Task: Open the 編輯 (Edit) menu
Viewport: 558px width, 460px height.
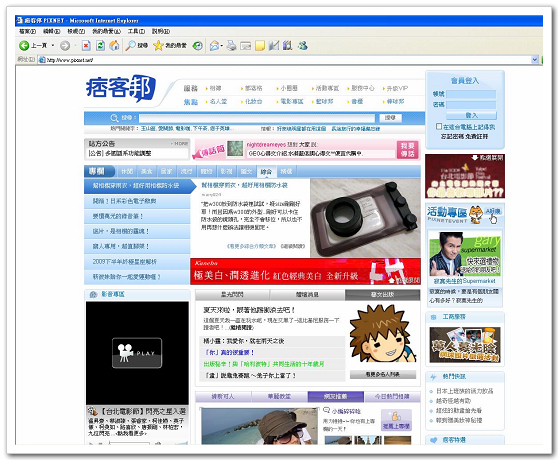Action: [x=52, y=31]
